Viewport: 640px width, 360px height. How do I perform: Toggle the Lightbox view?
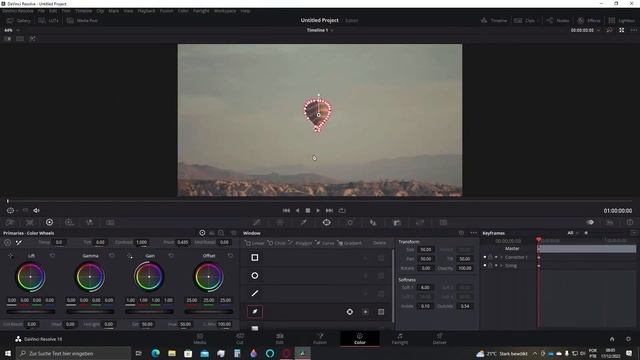click(x=621, y=20)
